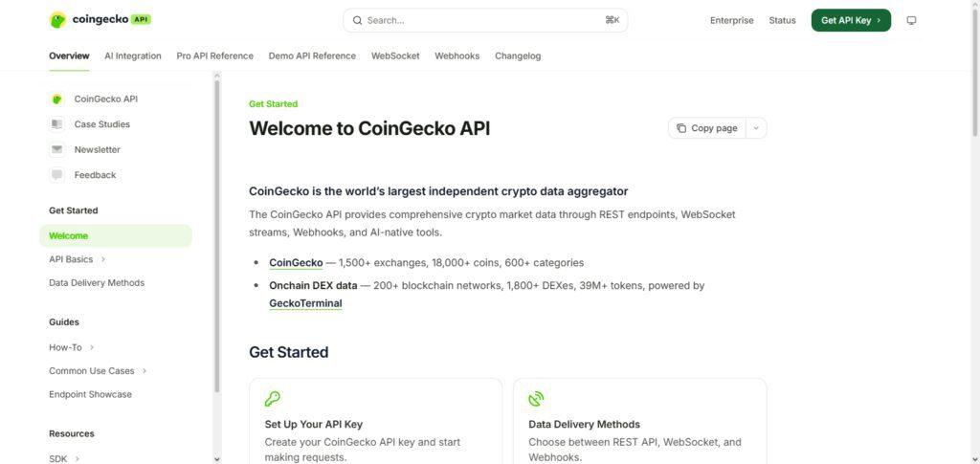Click the Feedback speech bubble icon

pyautogui.click(x=56, y=175)
